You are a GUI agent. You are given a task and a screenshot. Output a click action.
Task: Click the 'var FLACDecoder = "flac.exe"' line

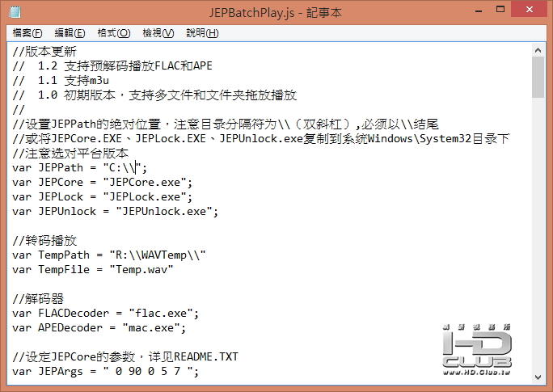click(x=106, y=313)
